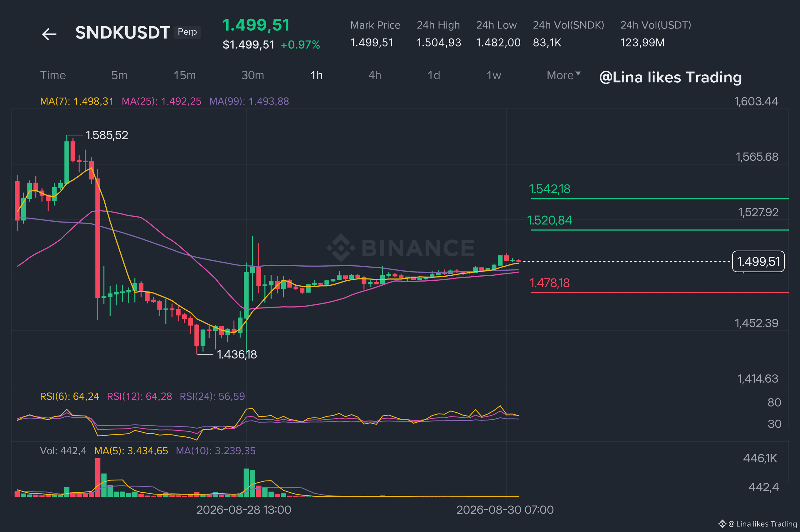Select the 1h interval tab

tap(317, 75)
